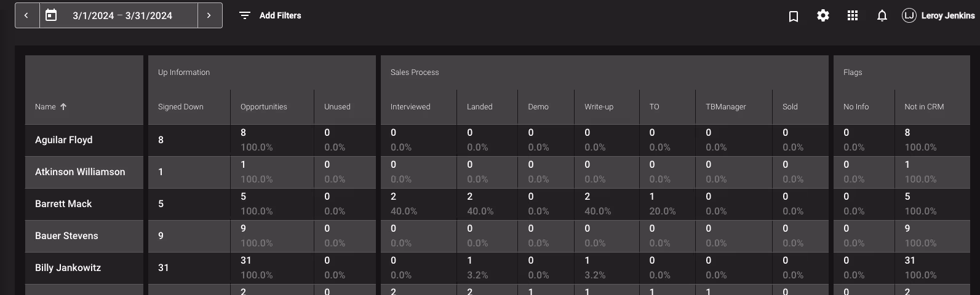Click the 3/1/2024 – 3/31/2024 date range
The image size is (980, 295).
click(x=122, y=15)
